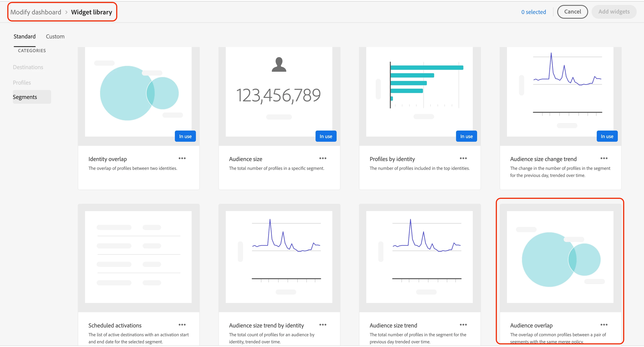Open more options for Scheduled activations widget

pyautogui.click(x=182, y=324)
